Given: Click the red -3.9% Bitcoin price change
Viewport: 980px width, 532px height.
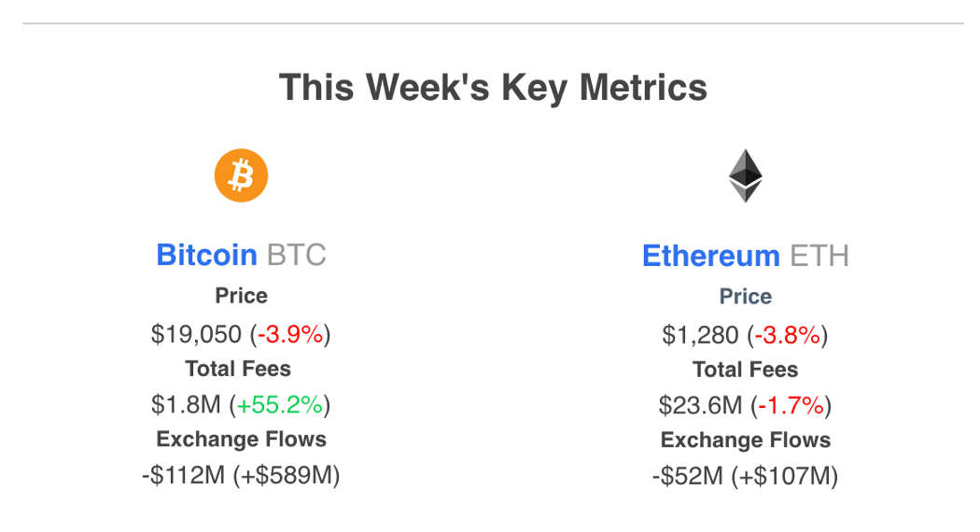Looking at the screenshot, I should [x=290, y=334].
